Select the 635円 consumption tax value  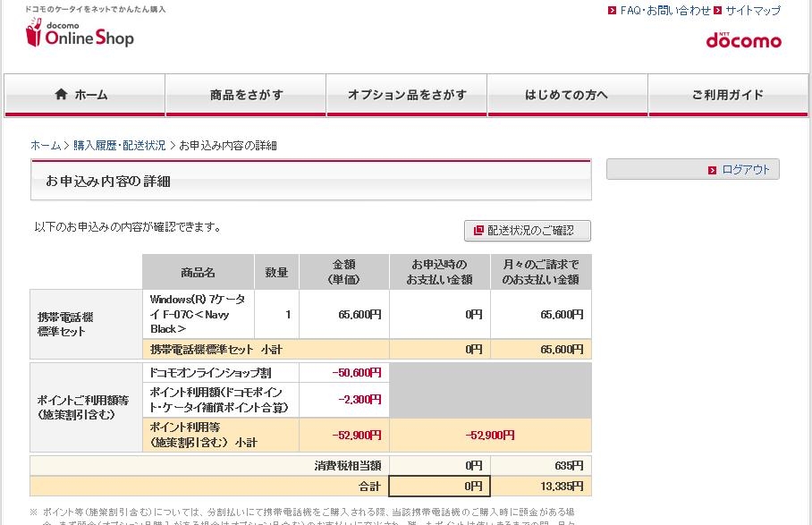[569, 465]
